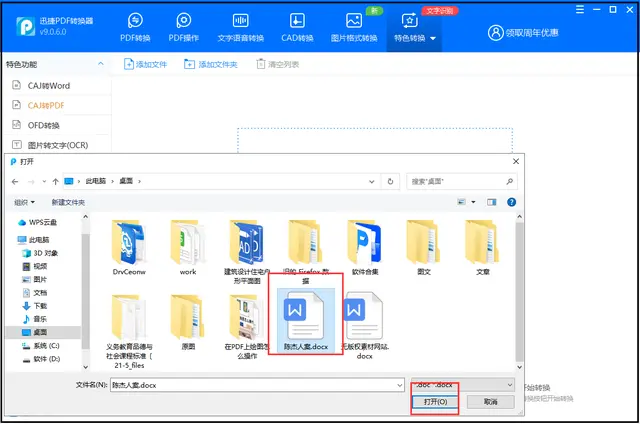Collapse the 特色功能 sidebar section
This screenshot has width=640, height=424.
pyautogui.click(x=100, y=64)
